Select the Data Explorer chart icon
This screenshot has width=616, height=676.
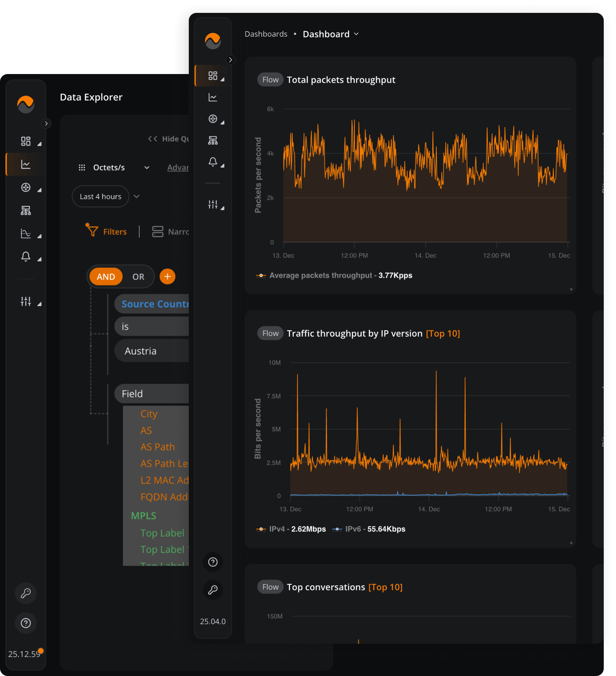(26, 164)
